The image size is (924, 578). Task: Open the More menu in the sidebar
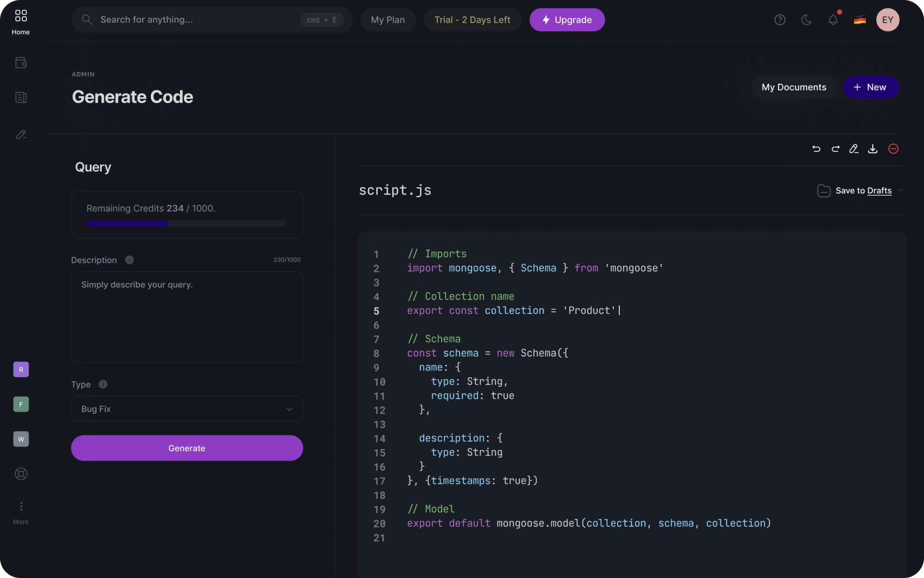click(x=21, y=506)
